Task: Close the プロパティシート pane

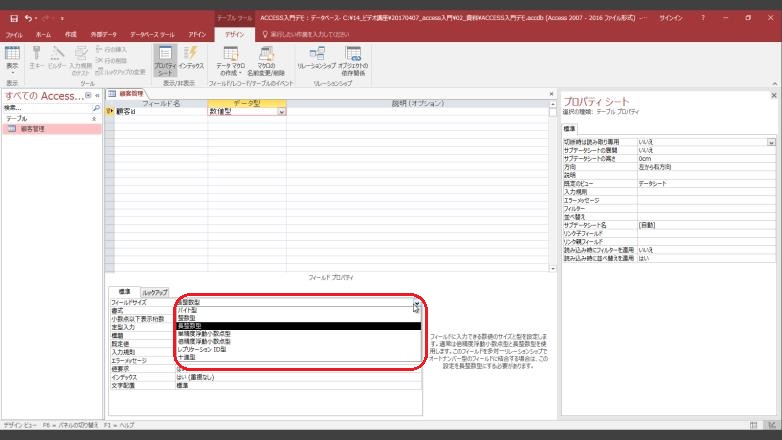Action: coord(774,95)
